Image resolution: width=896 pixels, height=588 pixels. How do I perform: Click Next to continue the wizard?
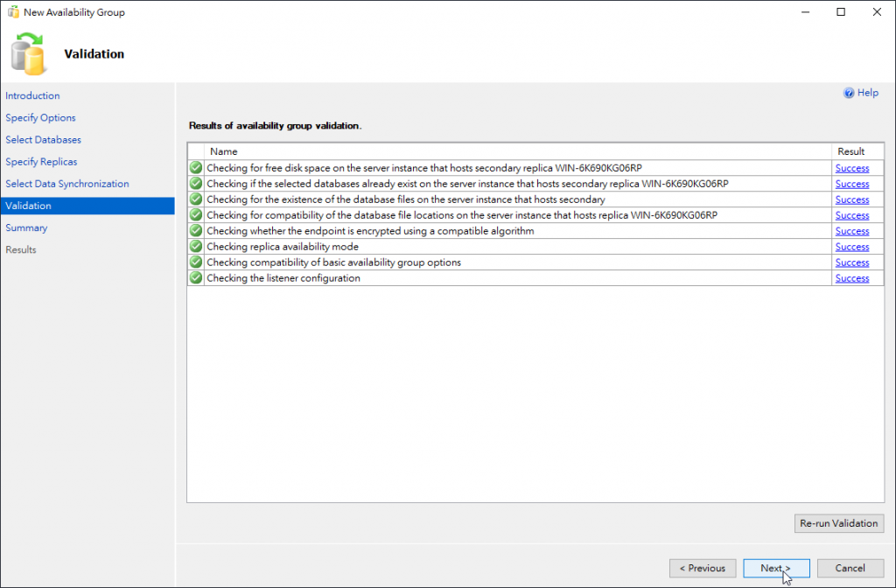pos(775,569)
